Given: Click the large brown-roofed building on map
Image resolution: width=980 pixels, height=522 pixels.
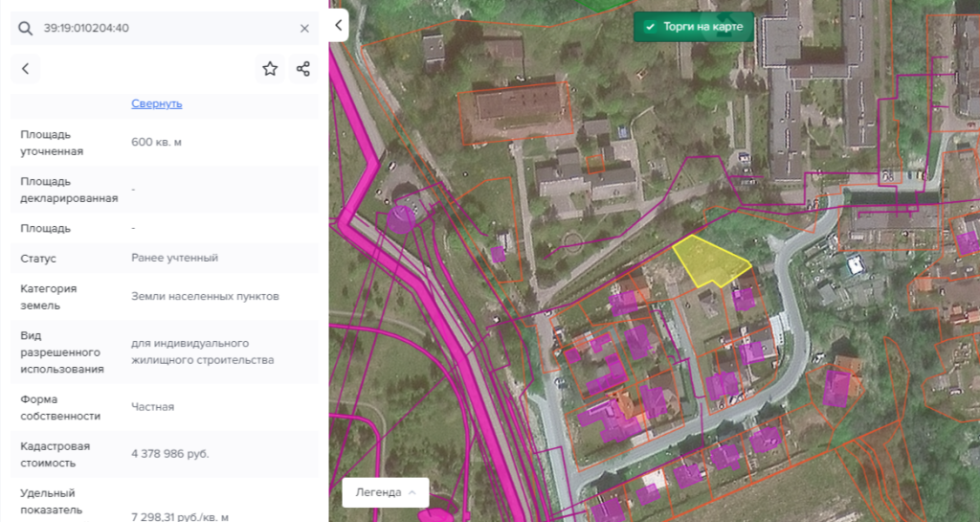Looking at the screenshot, I should (x=514, y=107).
